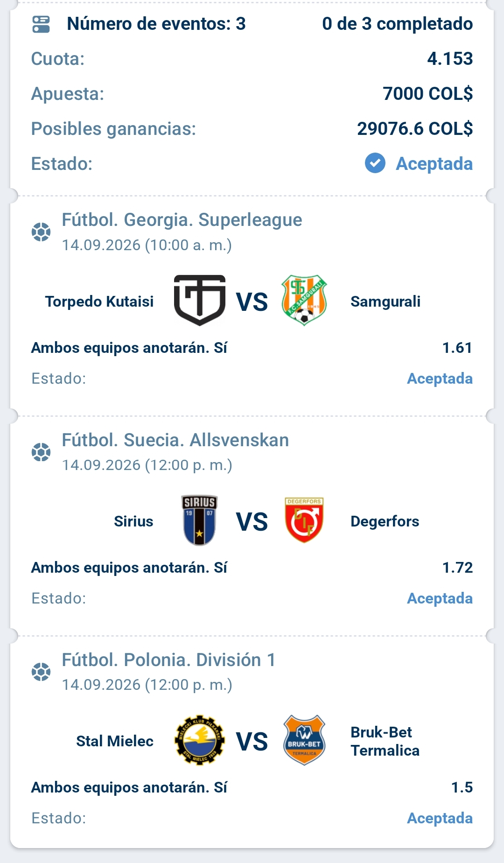The image size is (504, 863).
Task: Select the Sirius club badge
Action: (x=199, y=520)
